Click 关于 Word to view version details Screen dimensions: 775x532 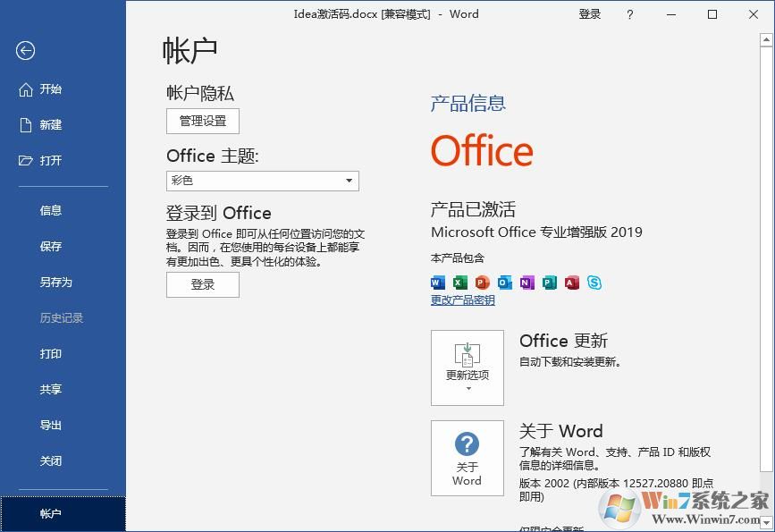click(468, 458)
